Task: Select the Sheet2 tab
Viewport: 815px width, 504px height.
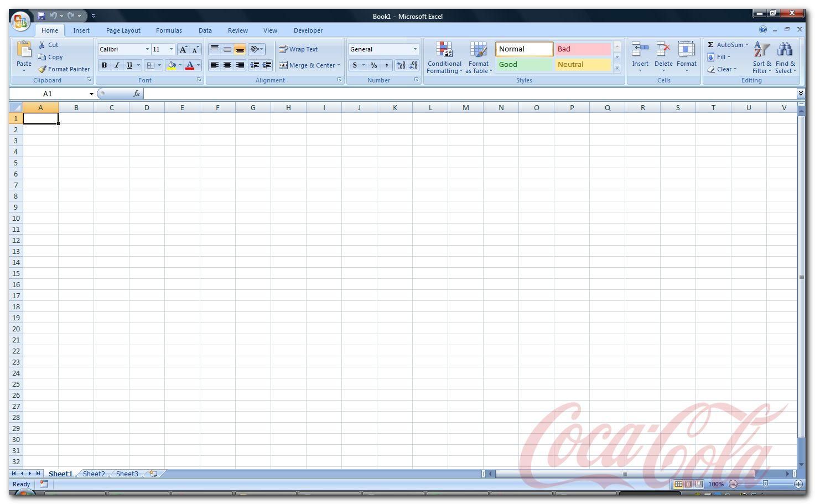Action: 93,474
